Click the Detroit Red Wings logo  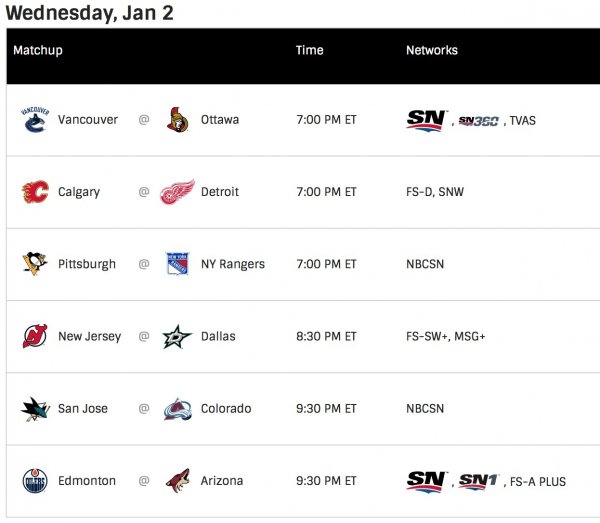tap(177, 192)
